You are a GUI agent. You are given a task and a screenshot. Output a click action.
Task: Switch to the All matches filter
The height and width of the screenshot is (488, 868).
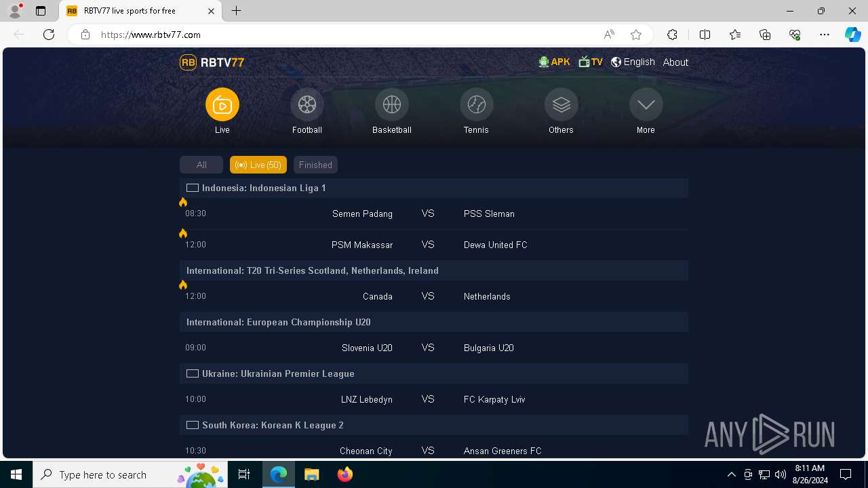tap(201, 165)
